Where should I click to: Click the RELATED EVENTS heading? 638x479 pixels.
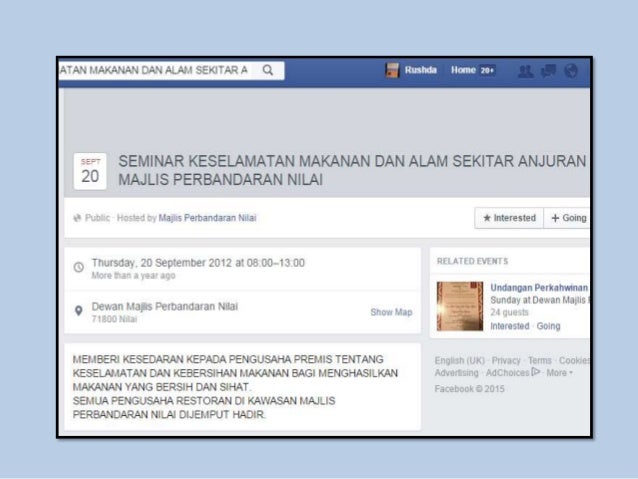(x=472, y=261)
